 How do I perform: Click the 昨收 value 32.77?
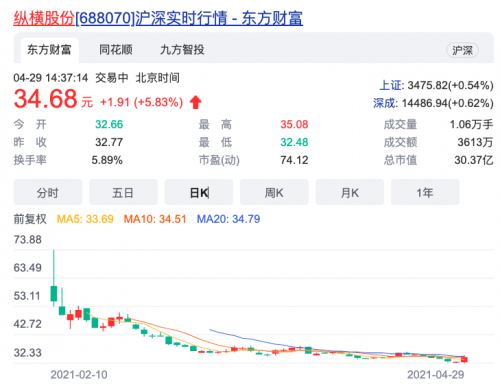coord(109,142)
